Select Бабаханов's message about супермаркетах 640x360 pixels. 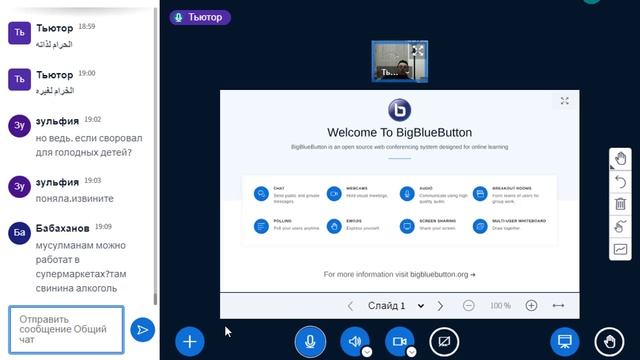click(81, 267)
